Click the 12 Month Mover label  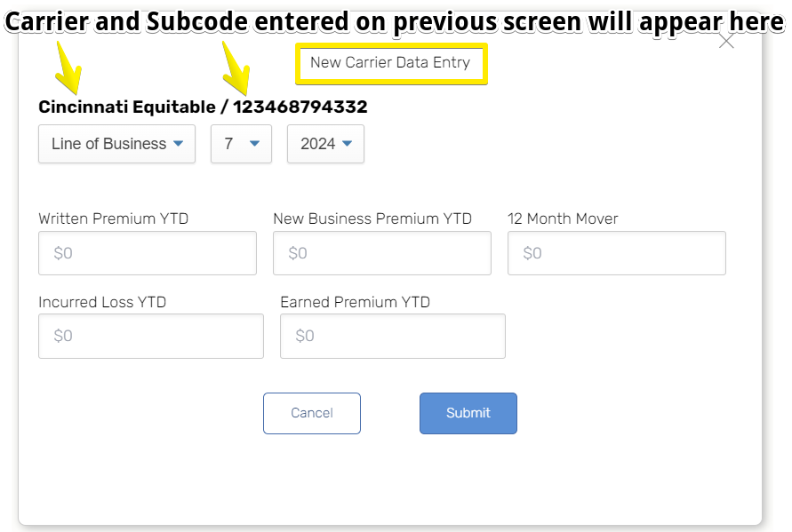click(x=563, y=218)
